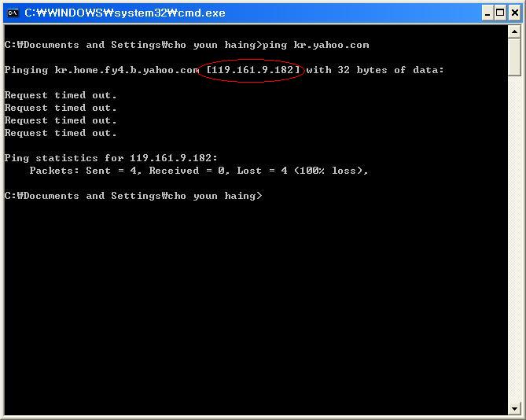This screenshot has width=526, height=420.
Task: Click the title bar text C:\WINDOWS\system32\cmd.exe
Action: click(x=124, y=13)
